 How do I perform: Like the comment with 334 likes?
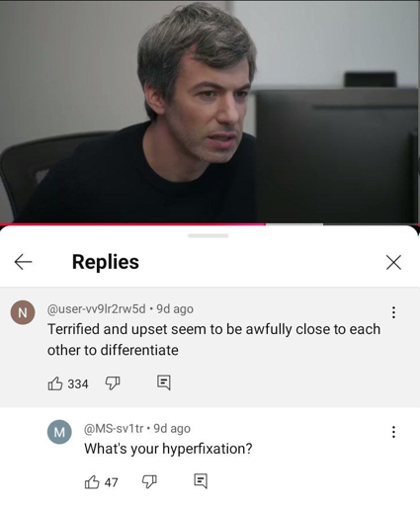(55, 383)
